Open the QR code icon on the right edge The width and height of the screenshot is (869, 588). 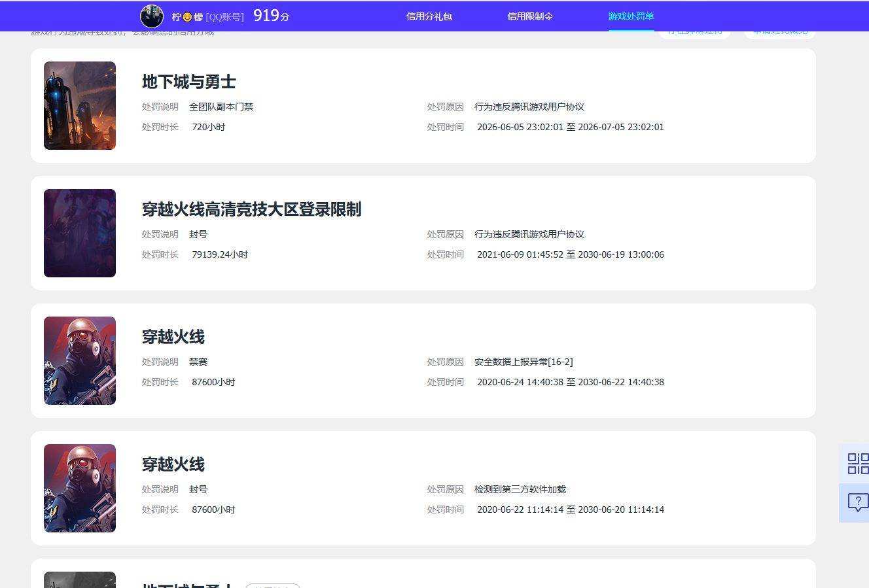[858, 464]
